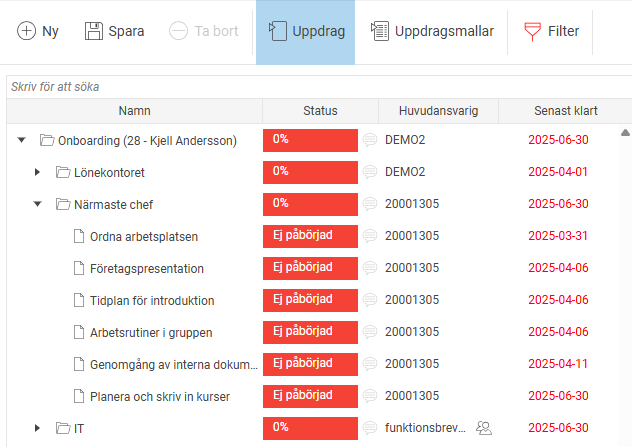
Task: Switch to the Uppdrag tab
Action: (306, 31)
